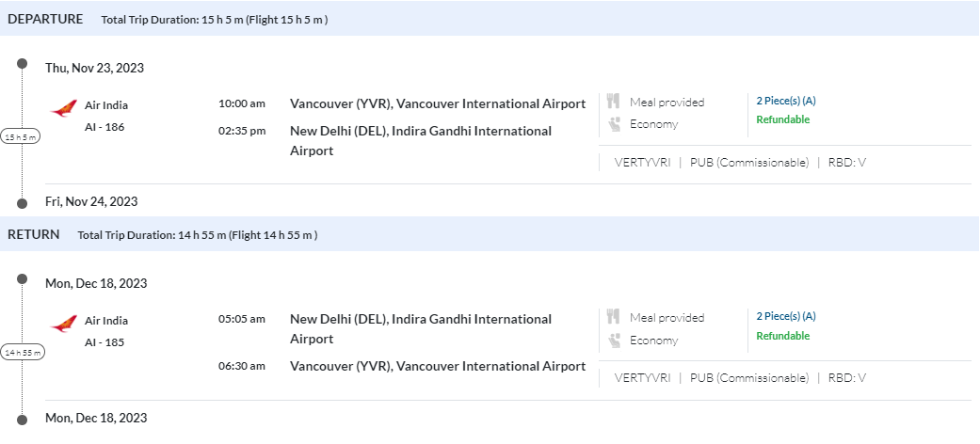
Task: Click the Air India logo for flight AI - 185
Action: coord(64,325)
